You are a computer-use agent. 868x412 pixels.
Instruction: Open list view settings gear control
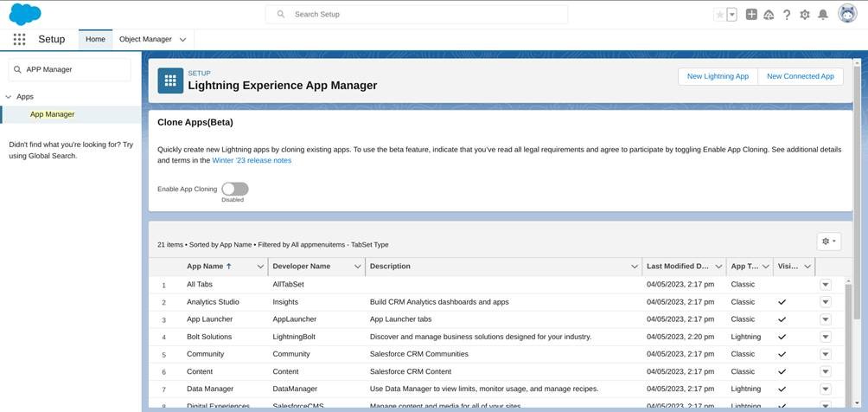click(x=828, y=241)
